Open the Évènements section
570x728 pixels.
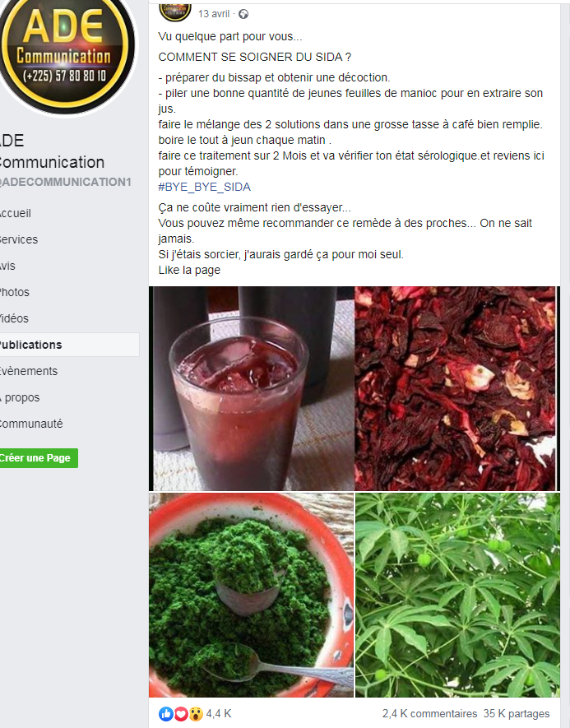pyautogui.click(x=29, y=372)
